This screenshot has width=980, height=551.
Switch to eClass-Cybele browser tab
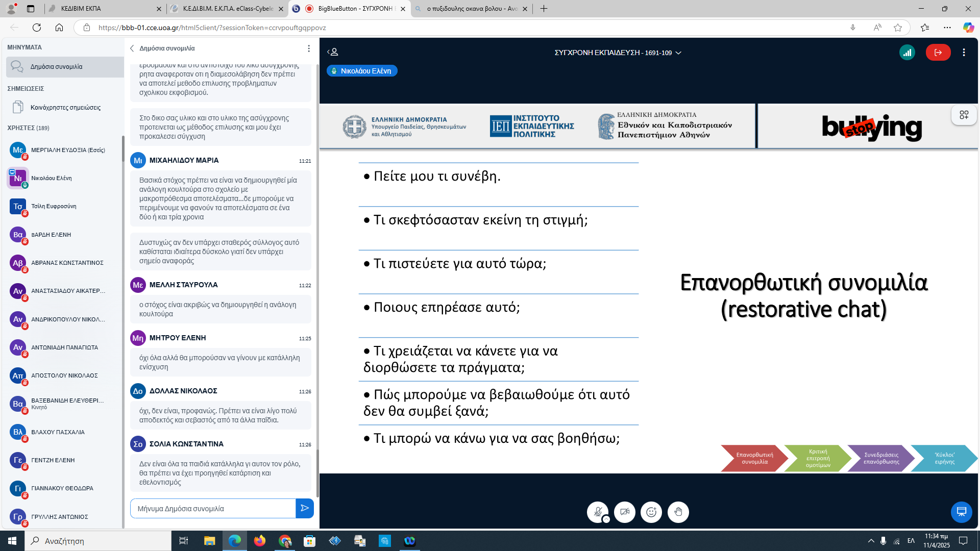(x=227, y=9)
